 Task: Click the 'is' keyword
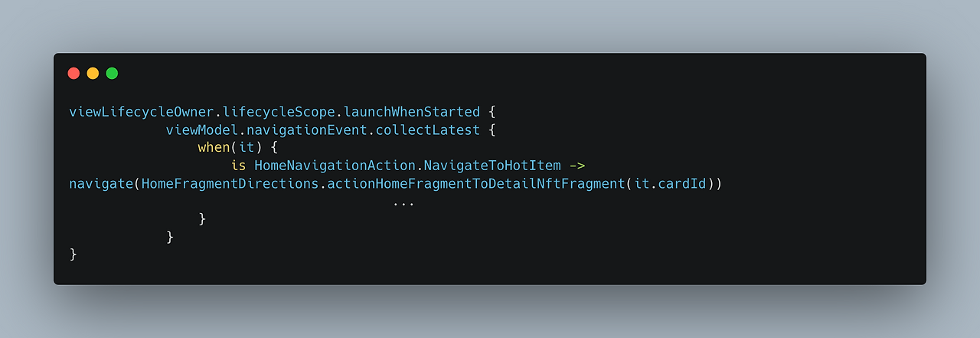click(x=238, y=166)
